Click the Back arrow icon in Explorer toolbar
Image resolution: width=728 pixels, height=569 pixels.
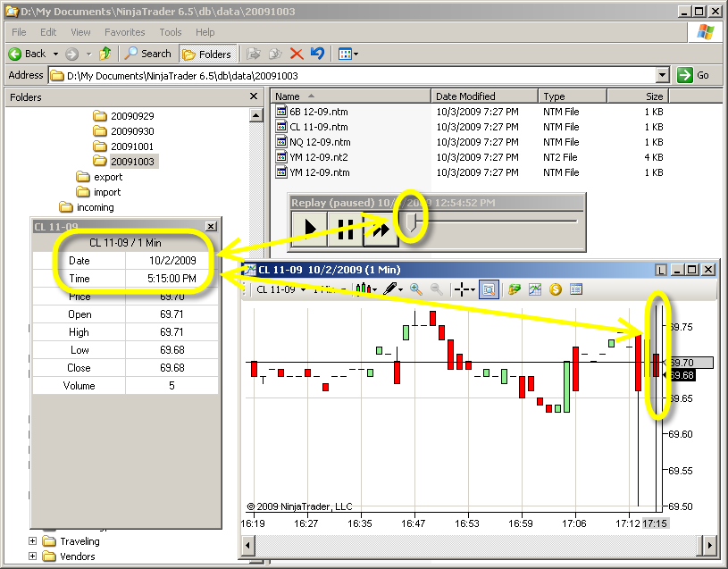15,54
